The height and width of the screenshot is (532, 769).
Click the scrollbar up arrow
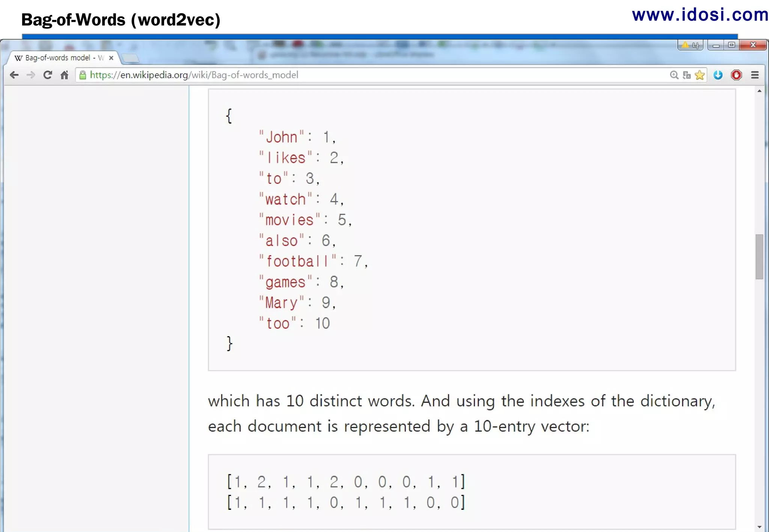[x=759, y=91]
